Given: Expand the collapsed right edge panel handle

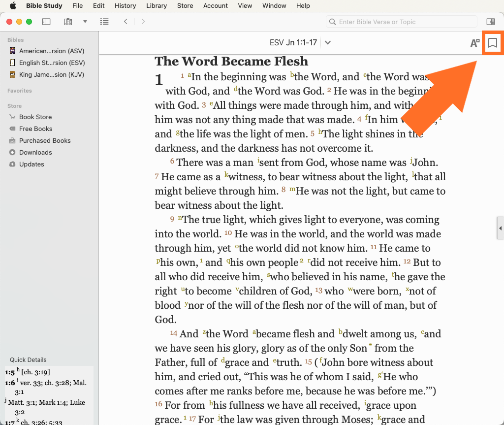Looking at the screenshot, I should click(x=500, y=229).
